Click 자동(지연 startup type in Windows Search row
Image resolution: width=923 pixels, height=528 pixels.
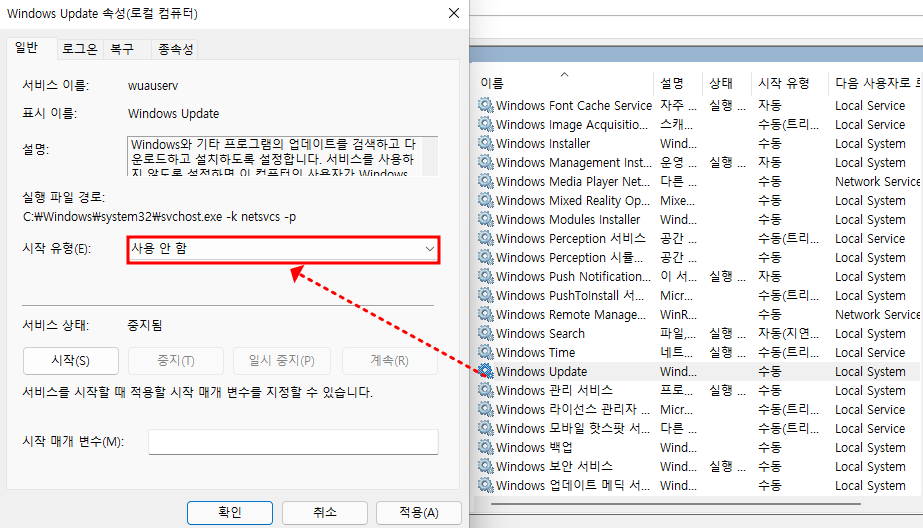point(788,333)
